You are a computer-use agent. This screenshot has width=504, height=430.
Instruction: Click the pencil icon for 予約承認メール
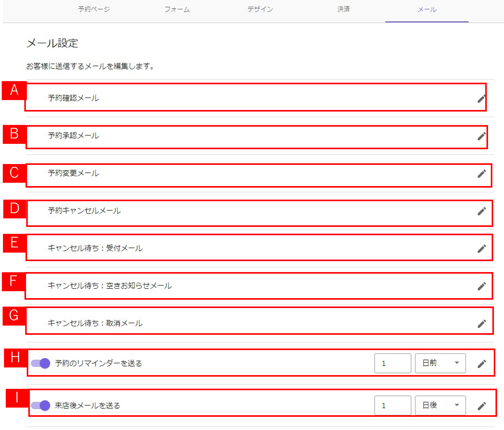coord(481,136)
